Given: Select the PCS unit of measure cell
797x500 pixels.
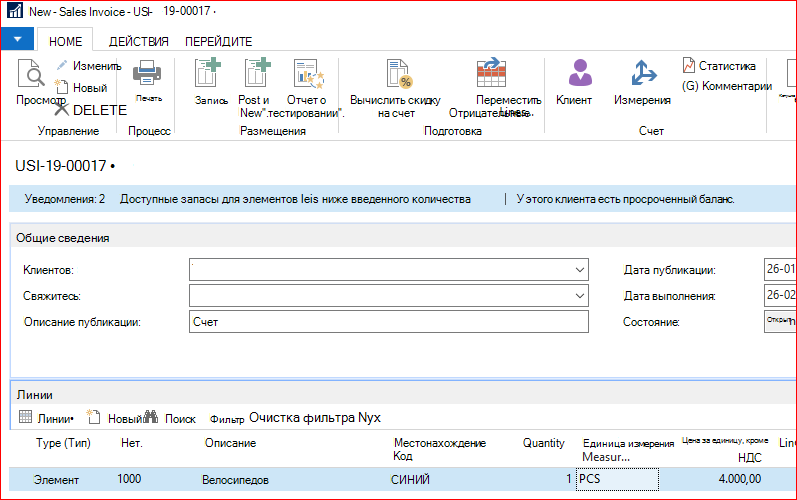Looking at the screenshot, I should 617,479.
